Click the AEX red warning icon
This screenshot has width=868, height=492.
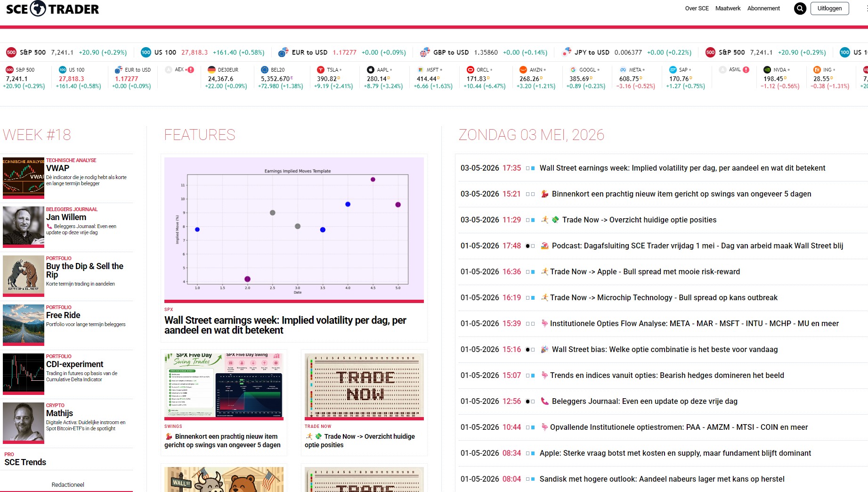[x=191, y=70]
